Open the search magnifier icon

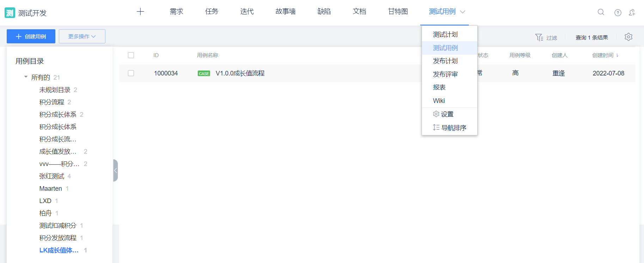pyautogui.click(x=601, y=12)
